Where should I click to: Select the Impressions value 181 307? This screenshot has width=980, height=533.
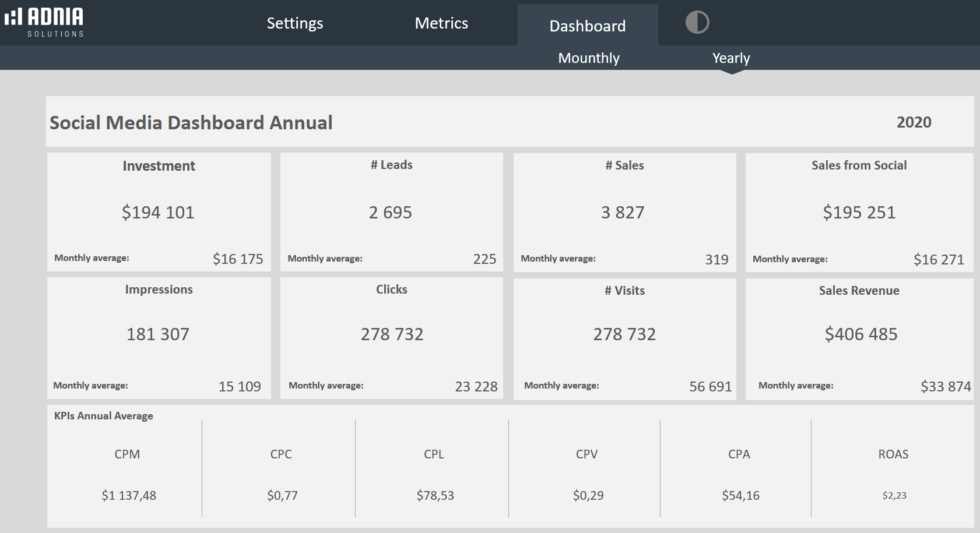coord(158,334)
